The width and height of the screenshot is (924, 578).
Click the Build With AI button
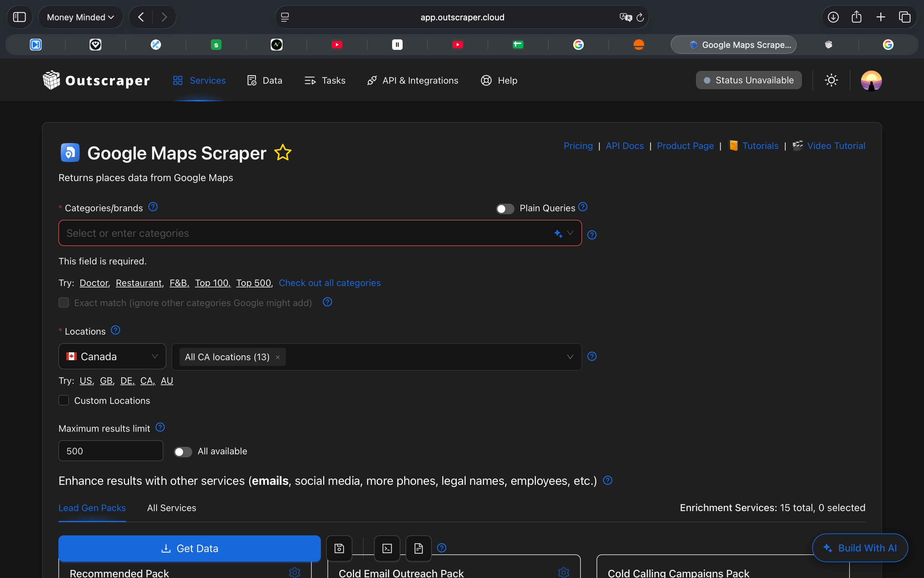[x=860, y=547]
